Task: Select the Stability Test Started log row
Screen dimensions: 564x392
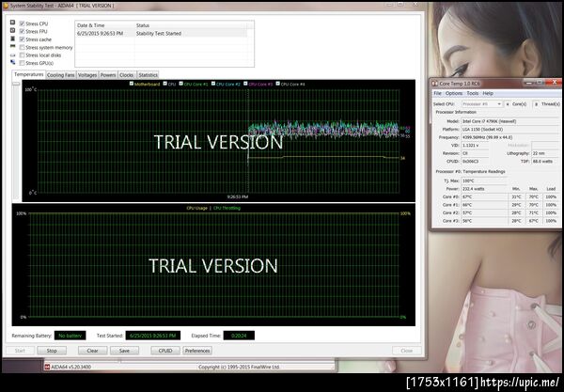Action: click(x=161, y=34)
